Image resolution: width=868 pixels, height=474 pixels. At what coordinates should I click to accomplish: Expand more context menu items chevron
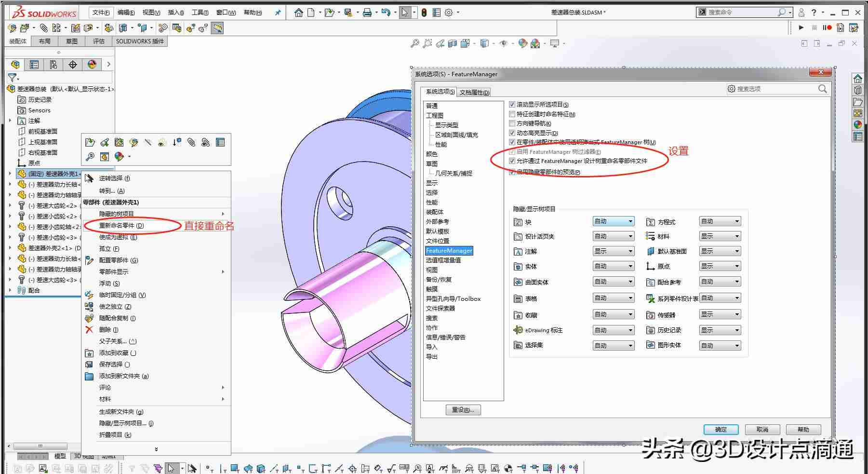(x=156, y=449)
